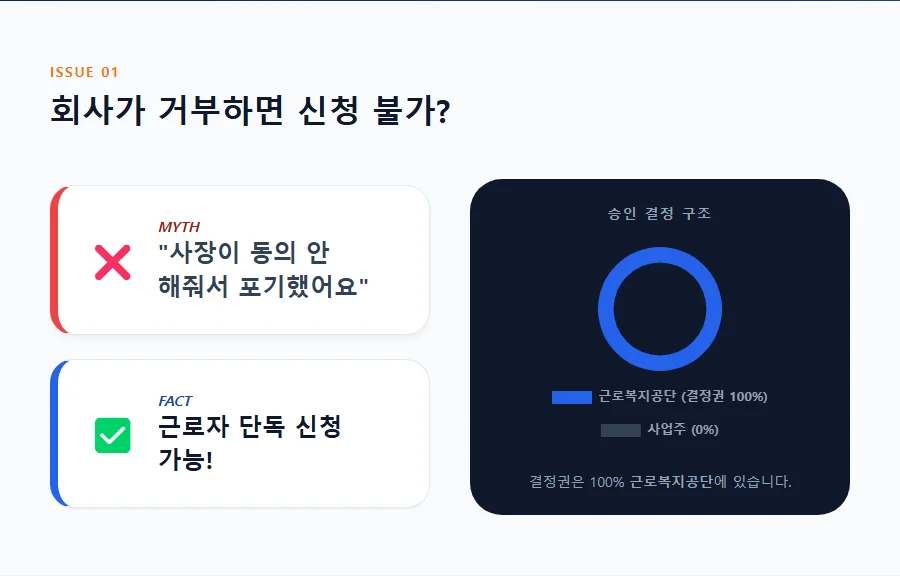The height and width of the screenshot is (576, 900).
Task: Click the FACT label
Action: [175, 401]
